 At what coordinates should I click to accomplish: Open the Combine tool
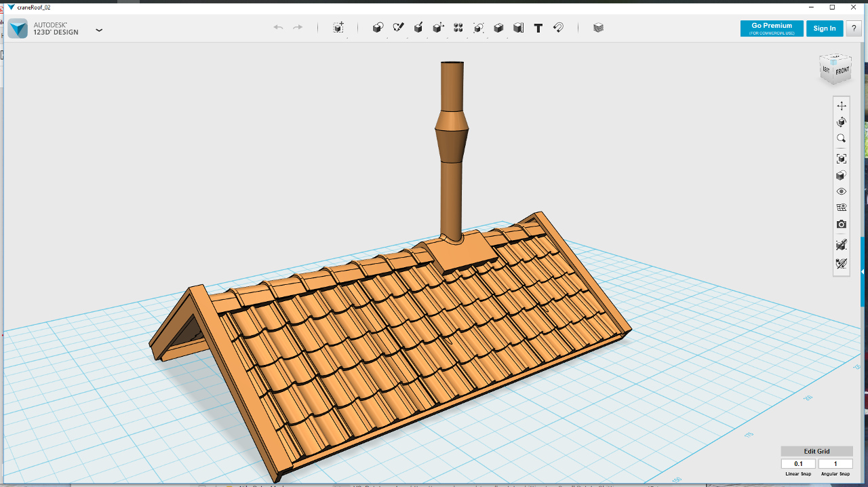click(x=498, y=28)
